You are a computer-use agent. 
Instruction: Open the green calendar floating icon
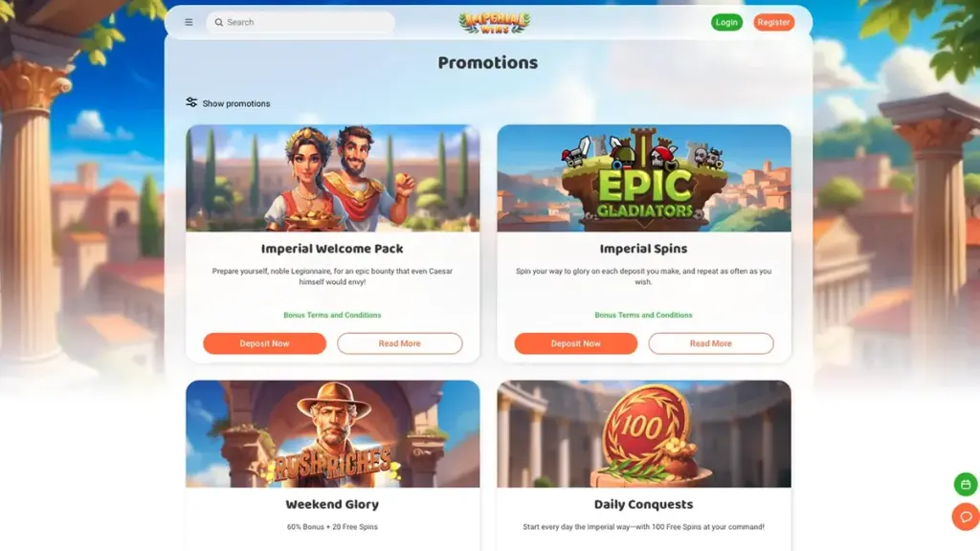[966, 484]
